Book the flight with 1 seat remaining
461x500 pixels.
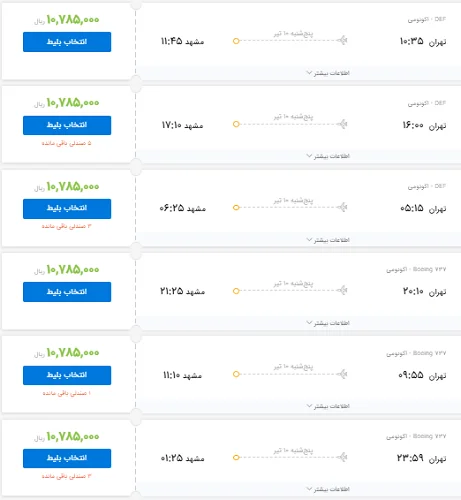[67, 375]
